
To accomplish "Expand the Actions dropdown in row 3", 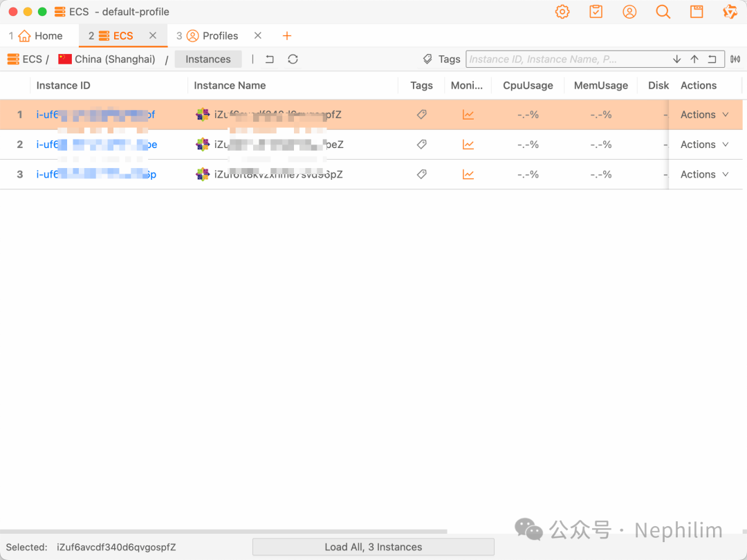I will point(705,175).
